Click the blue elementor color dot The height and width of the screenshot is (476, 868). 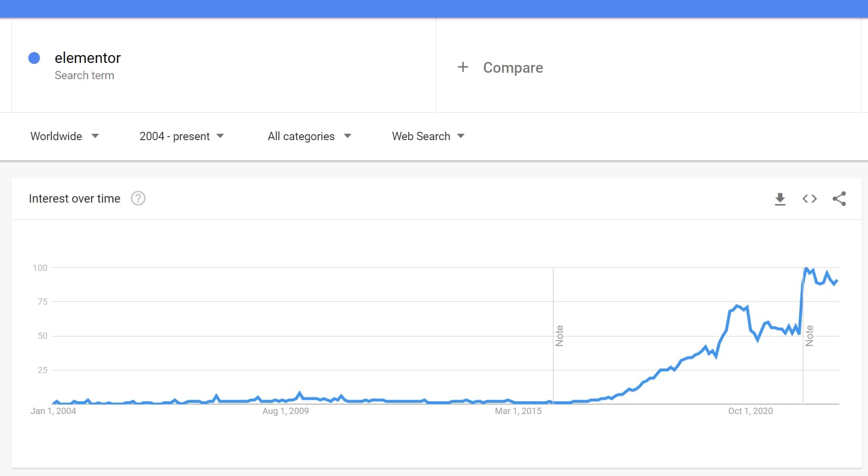click(34, 58)
